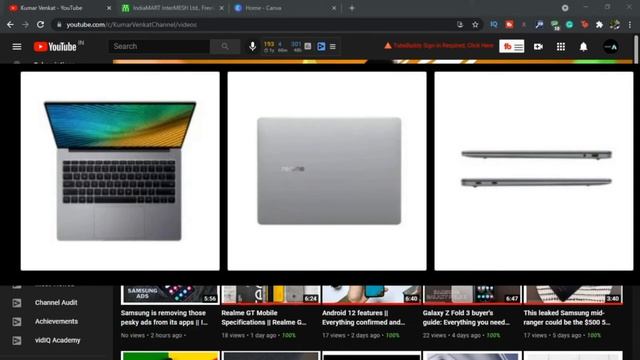Open Channel Audit from sidebar

pos(56,303)
